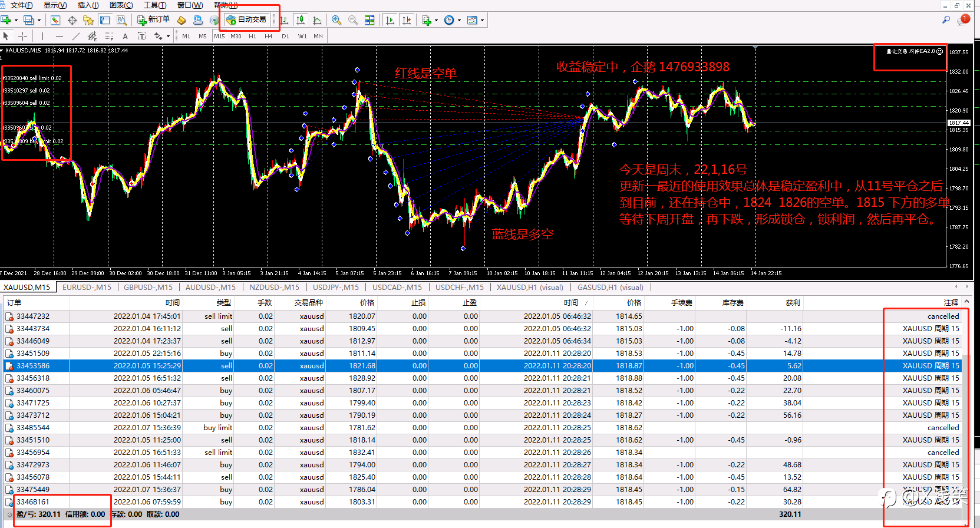Open the search magnifier icon
The image size is (980, 528).
(x=946, y=20)
